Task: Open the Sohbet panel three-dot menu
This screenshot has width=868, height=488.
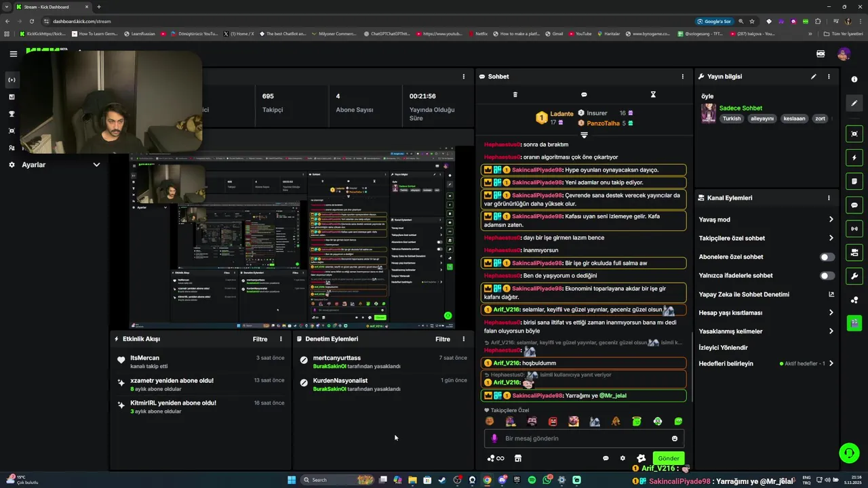Action: 682,77
